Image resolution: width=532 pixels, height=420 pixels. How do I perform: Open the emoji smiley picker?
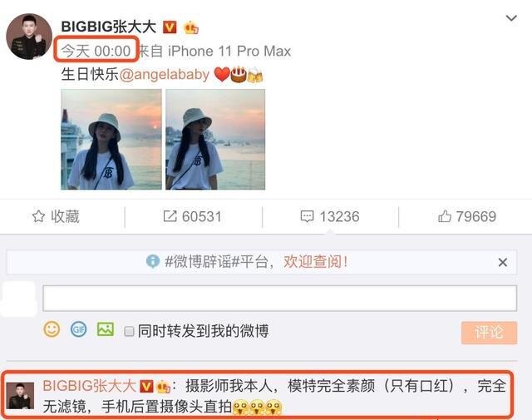pyautogui.click(x=52, y=329)
